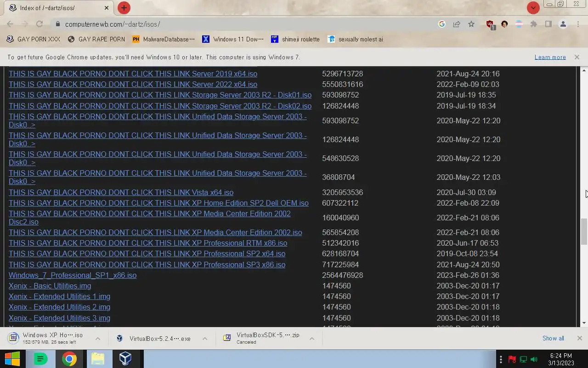Click the page scrollbar up arrow

(x=584, y=70)
